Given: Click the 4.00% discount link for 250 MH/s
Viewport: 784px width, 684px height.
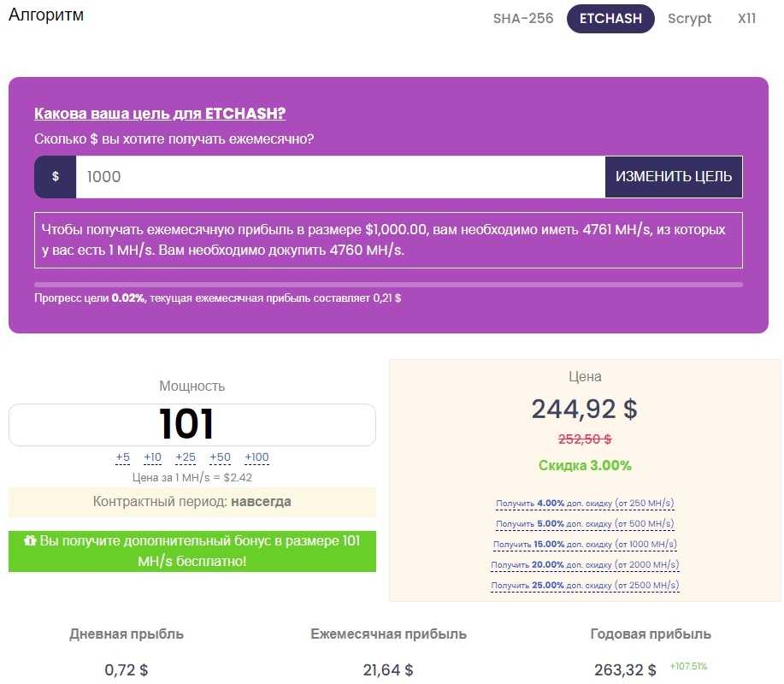Looking at the screenshot, I should tap(585, 503).
